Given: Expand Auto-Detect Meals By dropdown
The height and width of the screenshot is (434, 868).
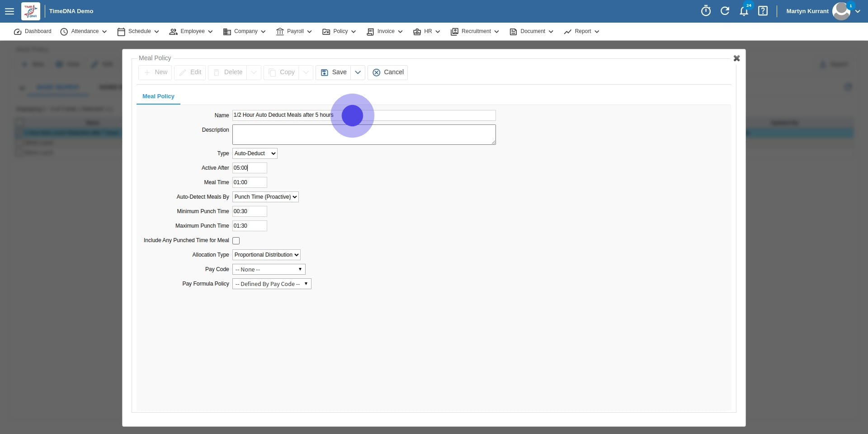Looking at the screenshot, I should (265, 197).
